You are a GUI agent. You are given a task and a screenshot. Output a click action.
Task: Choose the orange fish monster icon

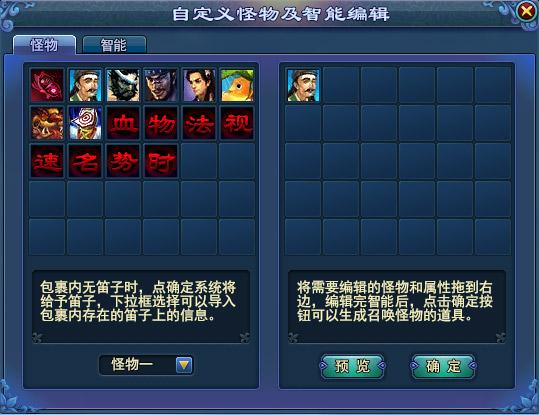coord(237,85)
